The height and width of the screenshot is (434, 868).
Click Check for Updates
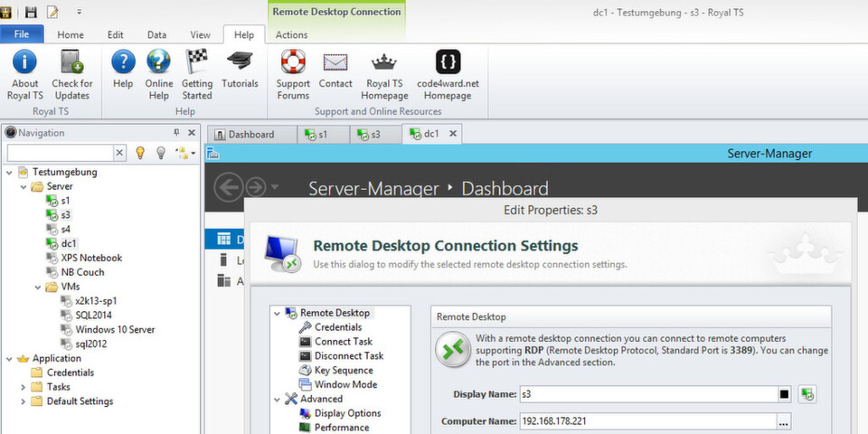[72, 75]
